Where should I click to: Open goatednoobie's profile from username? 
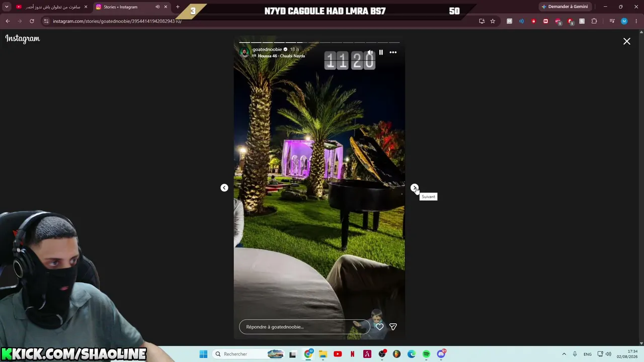click(267, 49)
